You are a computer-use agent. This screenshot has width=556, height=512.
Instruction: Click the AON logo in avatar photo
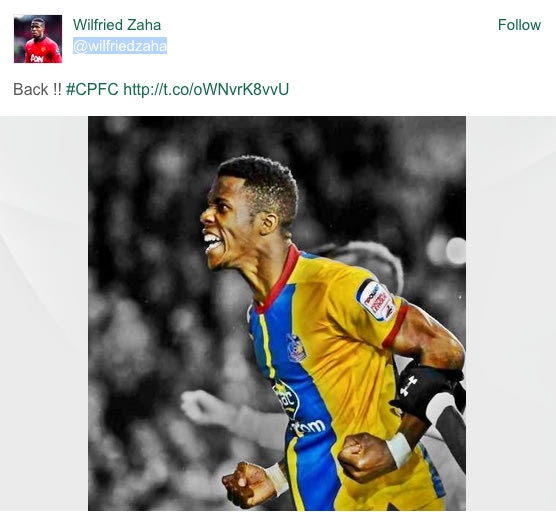(x=37, y=58)
